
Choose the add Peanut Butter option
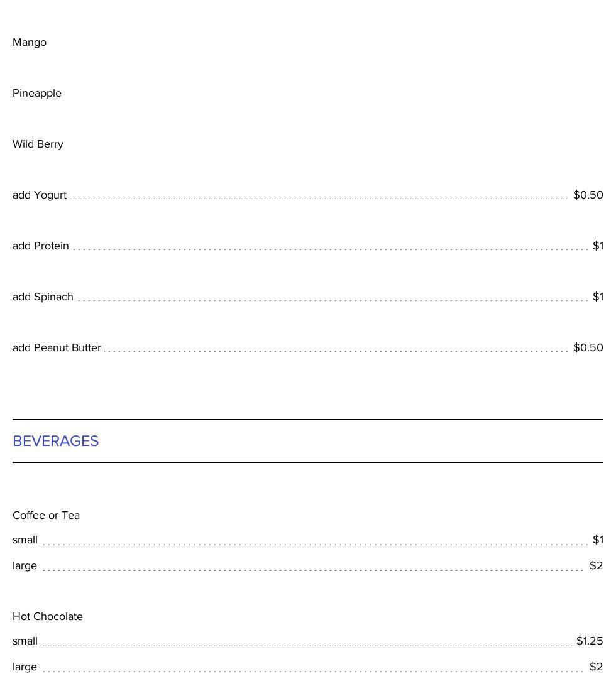pos(57,347)
